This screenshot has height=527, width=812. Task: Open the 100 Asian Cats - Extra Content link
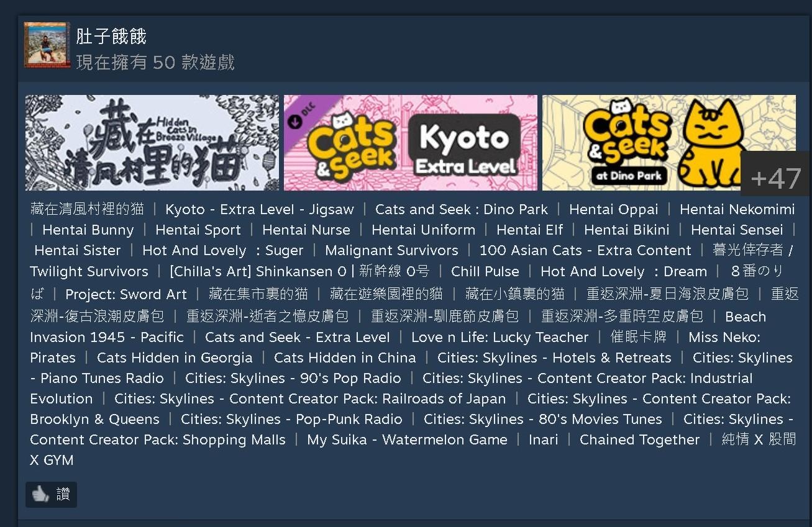(585, 250)
